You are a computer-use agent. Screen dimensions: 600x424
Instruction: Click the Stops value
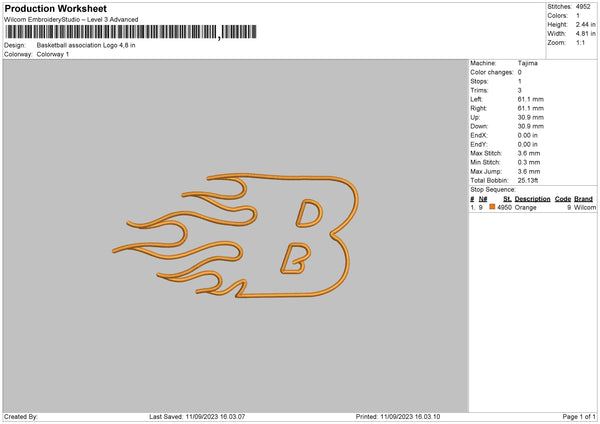[x=520, y=82]
